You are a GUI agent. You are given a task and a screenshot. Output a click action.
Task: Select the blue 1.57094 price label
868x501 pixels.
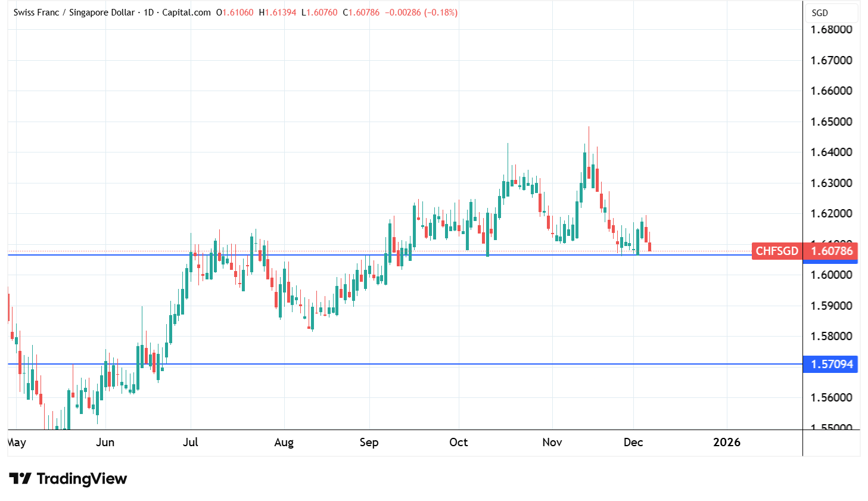[x=831, y=364]
